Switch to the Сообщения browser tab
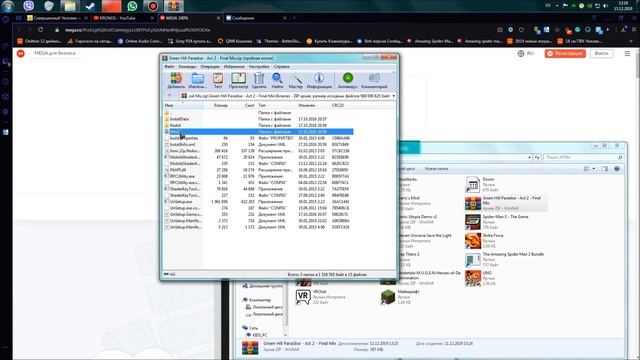This screenshot has width=640, height=360. point(256,18)
